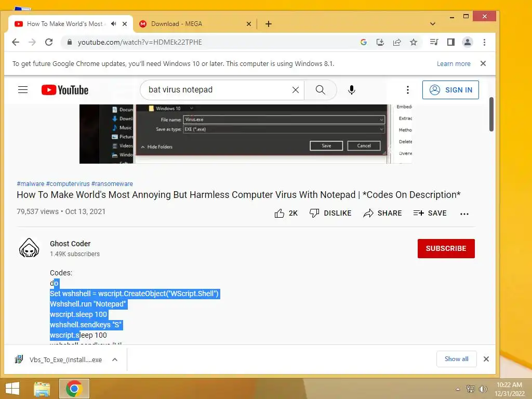This screenshot has height=399, width=532.
Task: Clear the search text with the X
Action: [x=296, y=89]
